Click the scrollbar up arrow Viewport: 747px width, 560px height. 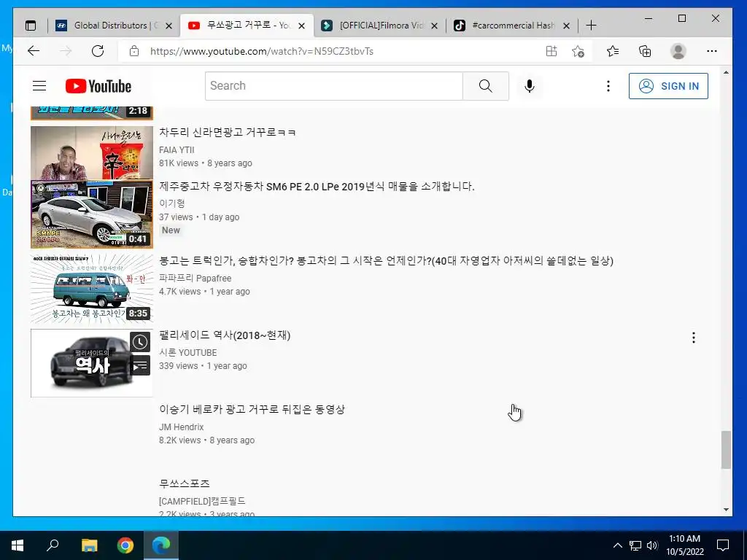coord(726,73)
